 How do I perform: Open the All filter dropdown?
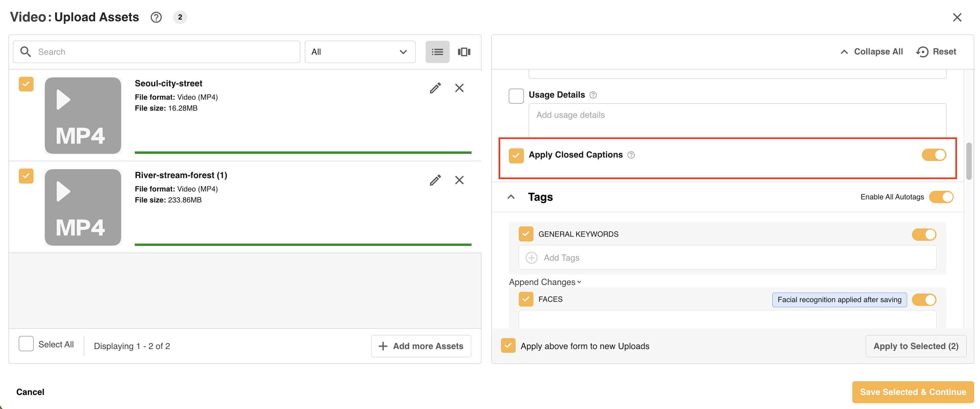coord(360,52)
